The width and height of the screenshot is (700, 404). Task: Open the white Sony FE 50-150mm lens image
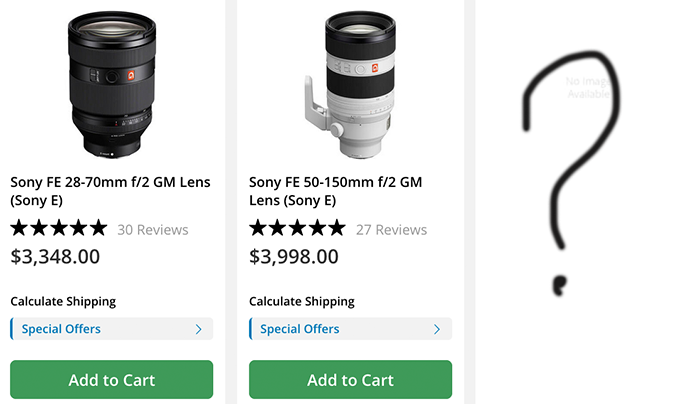pyautogui.click(x=352, y=86)
